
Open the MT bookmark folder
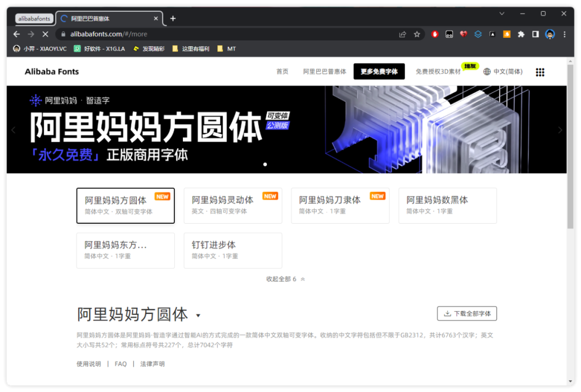226,48
